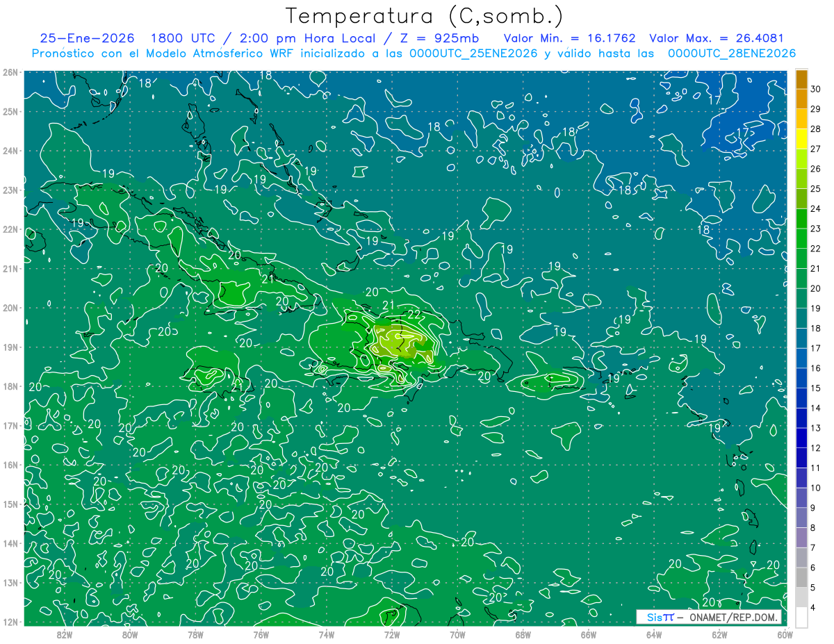Click the '9' label on the color scale
Screen dimensions: 834x644
tap(813, 507)
